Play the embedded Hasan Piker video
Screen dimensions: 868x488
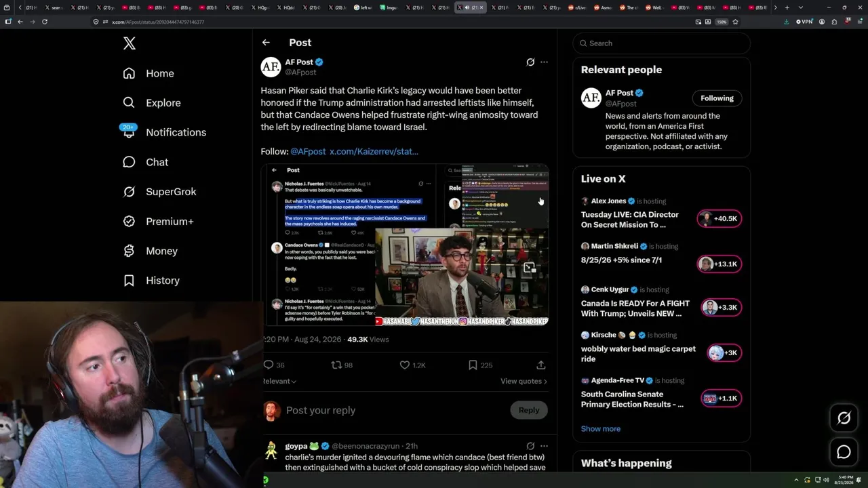405,245
